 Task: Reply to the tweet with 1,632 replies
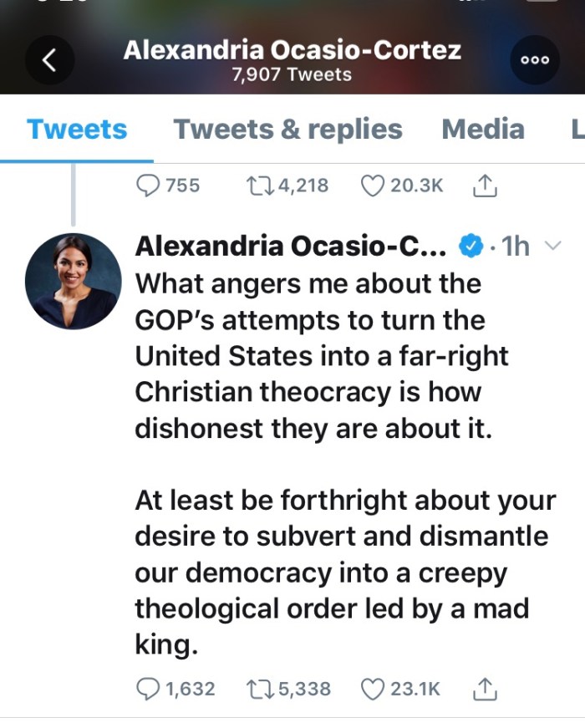[149, 689]
